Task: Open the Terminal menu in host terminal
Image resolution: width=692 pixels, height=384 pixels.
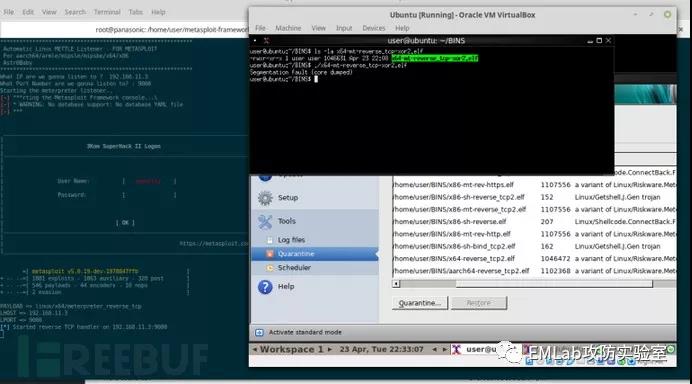Action: 107,12
